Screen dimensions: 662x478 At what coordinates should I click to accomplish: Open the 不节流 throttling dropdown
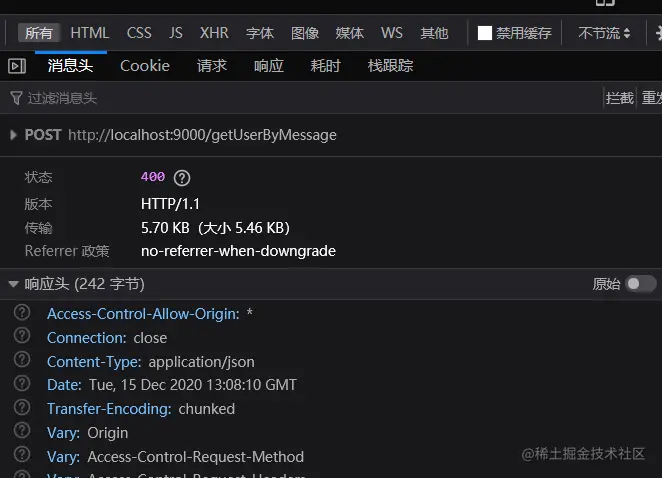604,33
